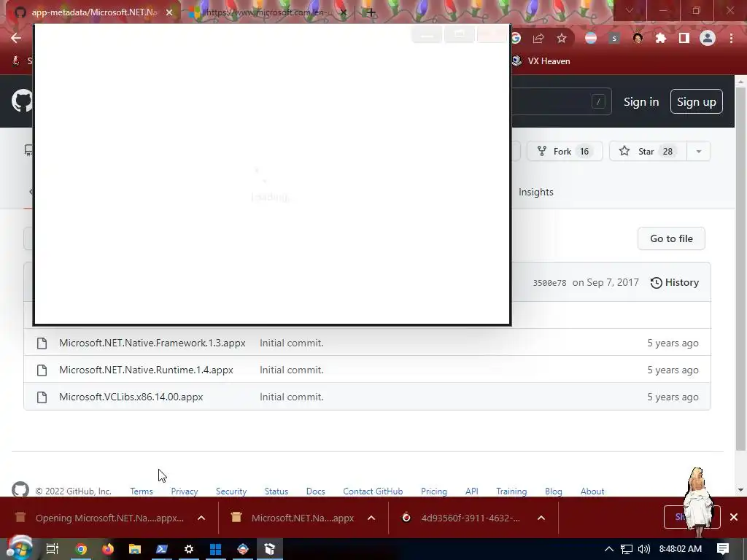
Task: Open the Pricing footer link
Action: pos(433,491)
